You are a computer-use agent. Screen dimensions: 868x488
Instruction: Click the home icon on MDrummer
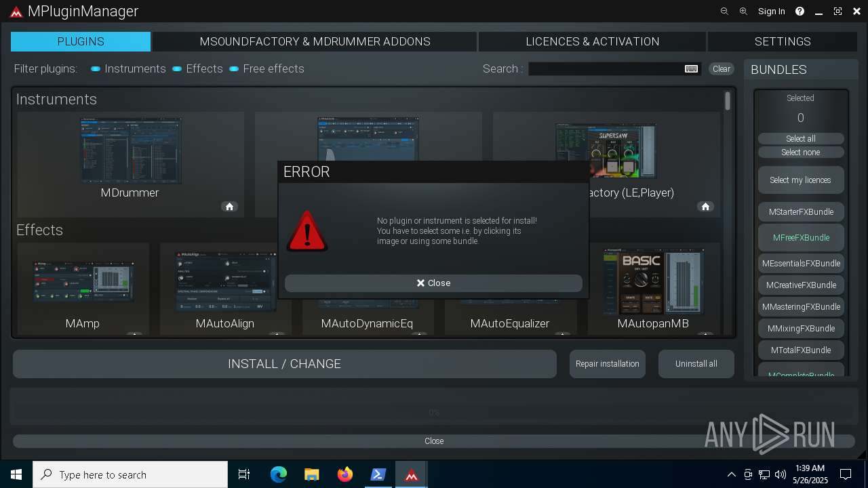[x=229, y=207]
